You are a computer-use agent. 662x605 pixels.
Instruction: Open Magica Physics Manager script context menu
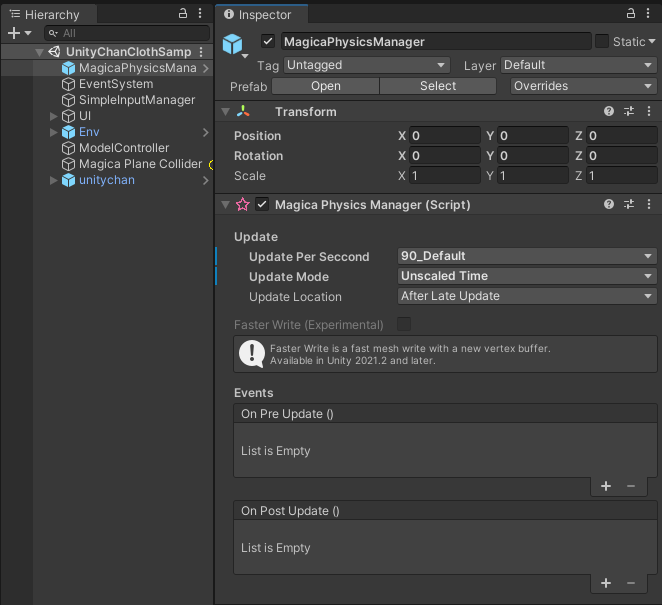(649, 204)
